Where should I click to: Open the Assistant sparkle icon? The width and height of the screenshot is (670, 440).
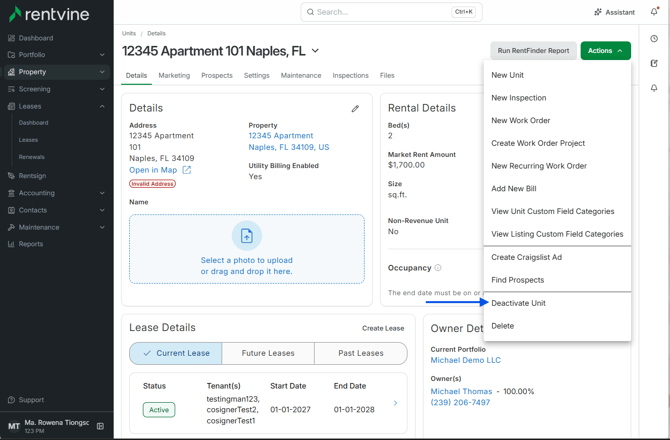click(x=598, y=12)
